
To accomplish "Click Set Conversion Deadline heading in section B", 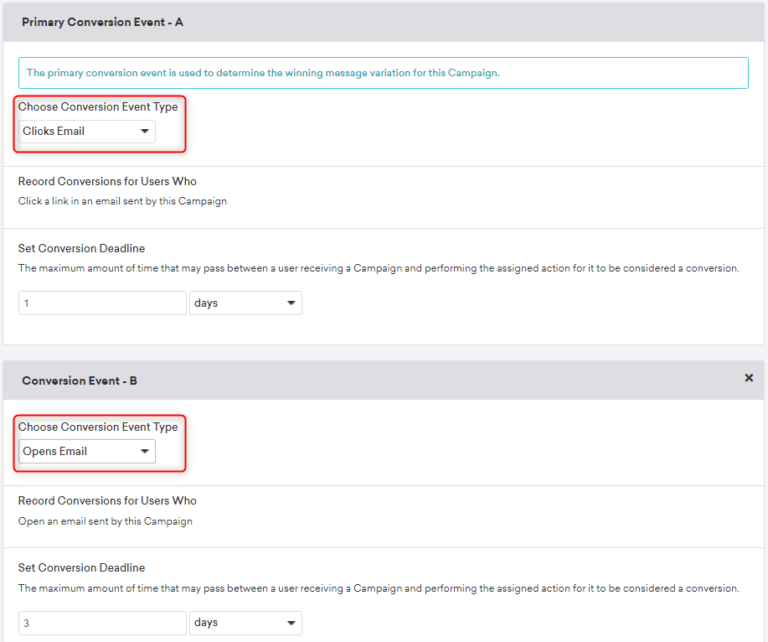I will (x=81, y=568).
